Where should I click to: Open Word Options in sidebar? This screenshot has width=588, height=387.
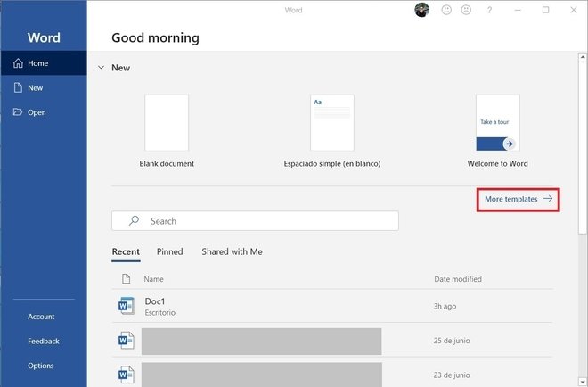[40, 366]
